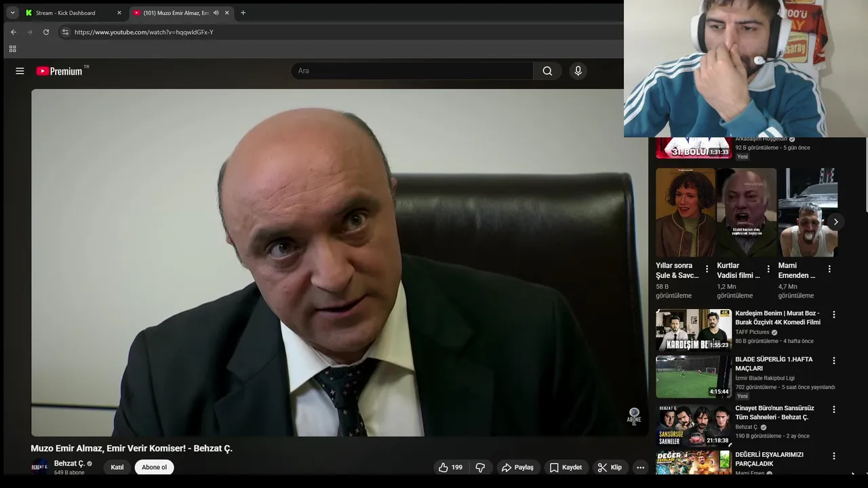Open options for BLADE SÜPERLİG video
Screen dimensions: 868x488
coord(834,361)
